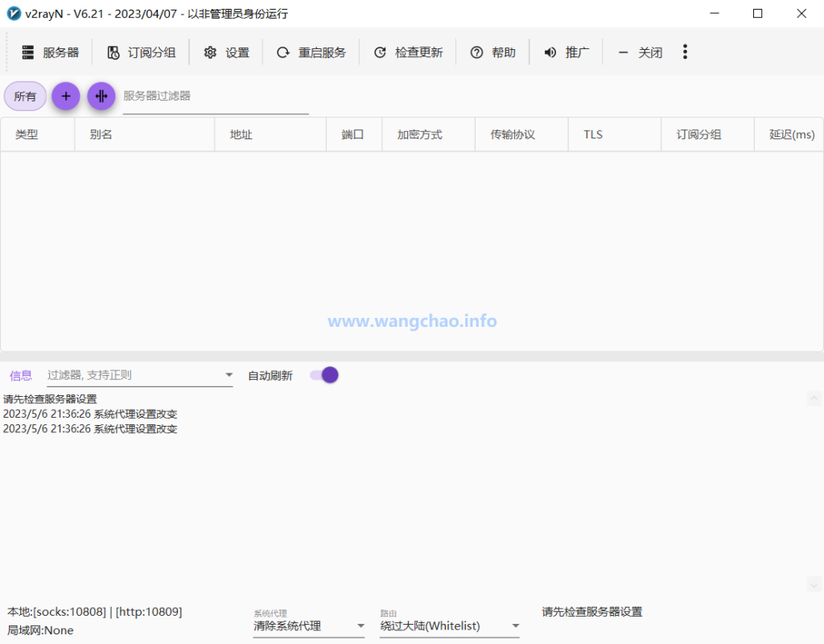Click the v2rayN app icon in title bar
The width and height of the screenshot is (824, 644).
14,14
